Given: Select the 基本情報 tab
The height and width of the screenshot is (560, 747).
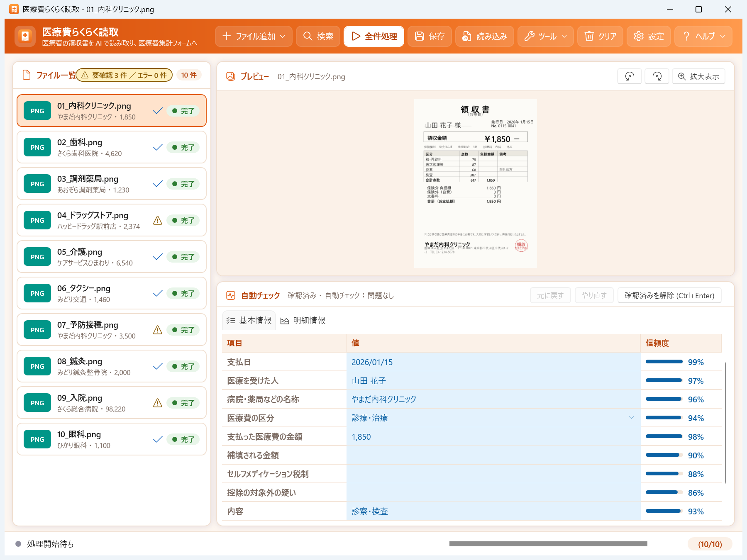Looking at the screenshot, I should pos(249,320).
